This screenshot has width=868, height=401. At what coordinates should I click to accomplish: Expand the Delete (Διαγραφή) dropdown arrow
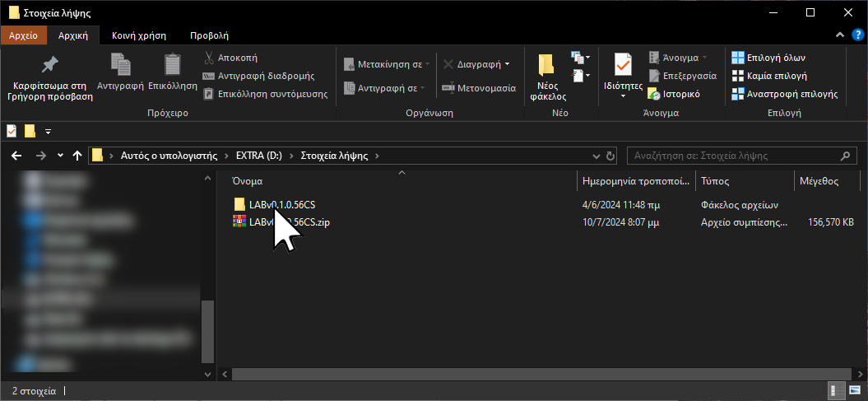[x=507, y=63]
